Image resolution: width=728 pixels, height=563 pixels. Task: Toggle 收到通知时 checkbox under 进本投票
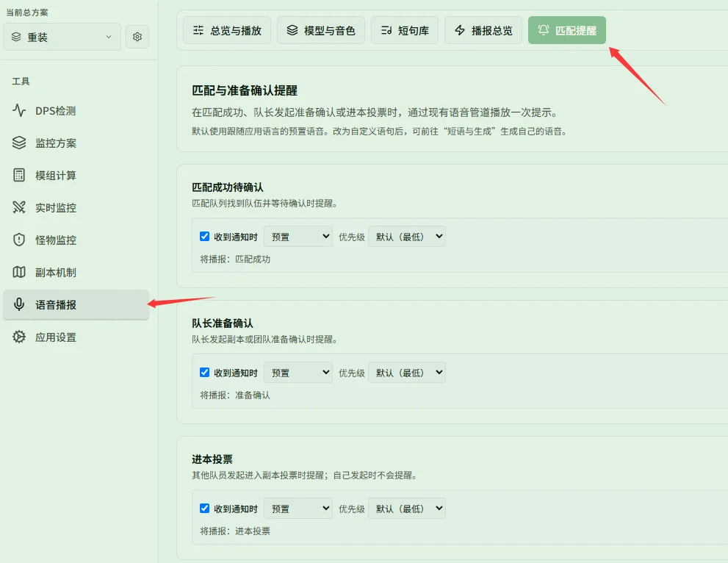204,509
